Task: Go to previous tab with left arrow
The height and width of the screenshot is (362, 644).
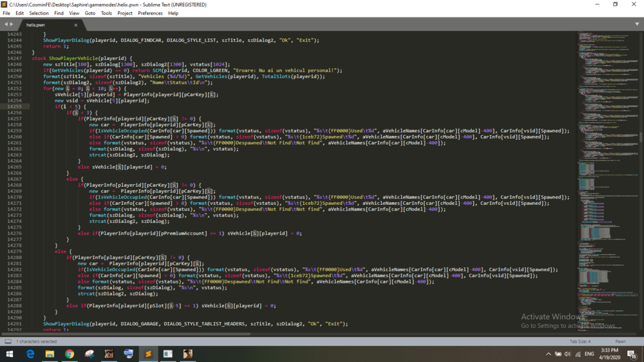Action: [x=6, y=24]
